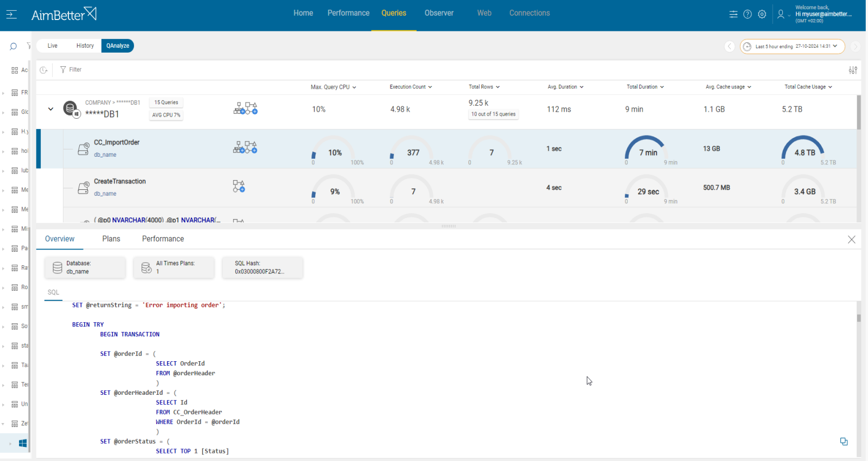Open the Last 5 hour time range dropdown
The height and width of the screenshot is (461, 868).
click(793, 47)
